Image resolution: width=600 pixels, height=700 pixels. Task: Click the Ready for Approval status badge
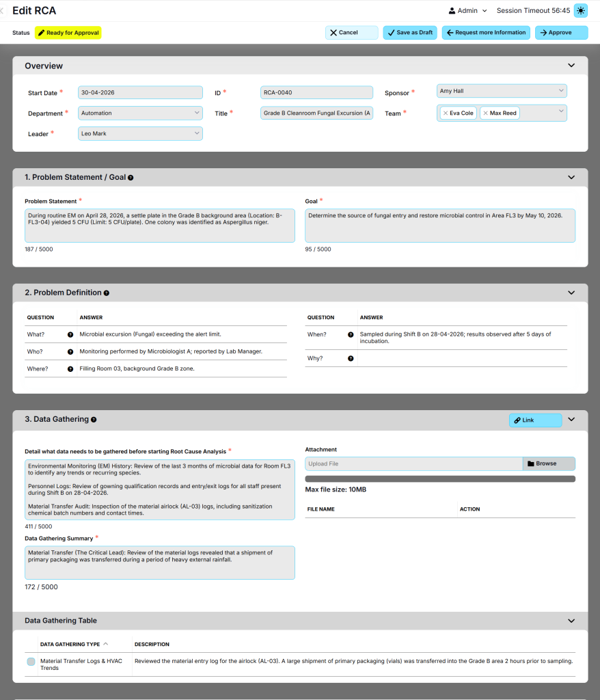68,33
